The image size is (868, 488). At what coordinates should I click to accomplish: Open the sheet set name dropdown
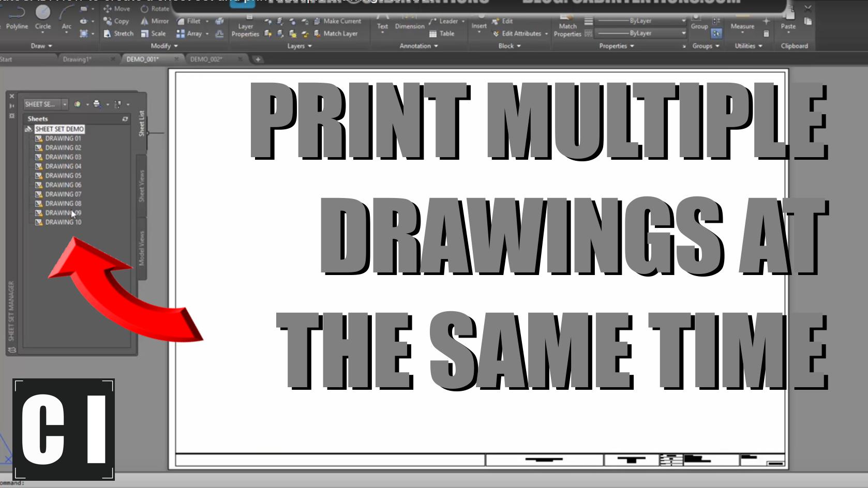64,104
